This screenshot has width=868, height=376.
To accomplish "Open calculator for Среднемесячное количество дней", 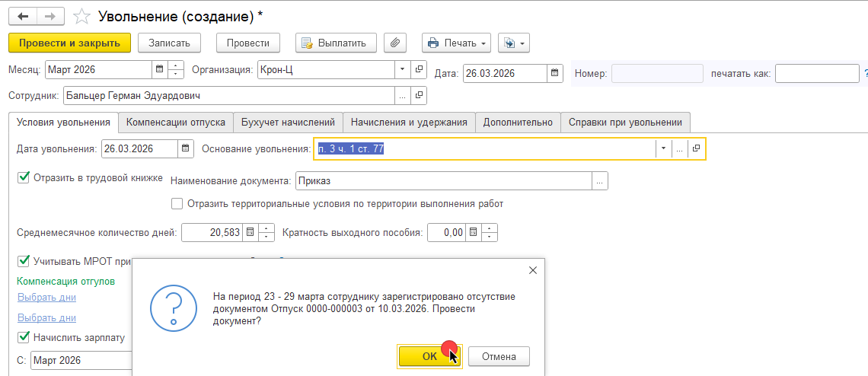I will click(x=249, y=232).
